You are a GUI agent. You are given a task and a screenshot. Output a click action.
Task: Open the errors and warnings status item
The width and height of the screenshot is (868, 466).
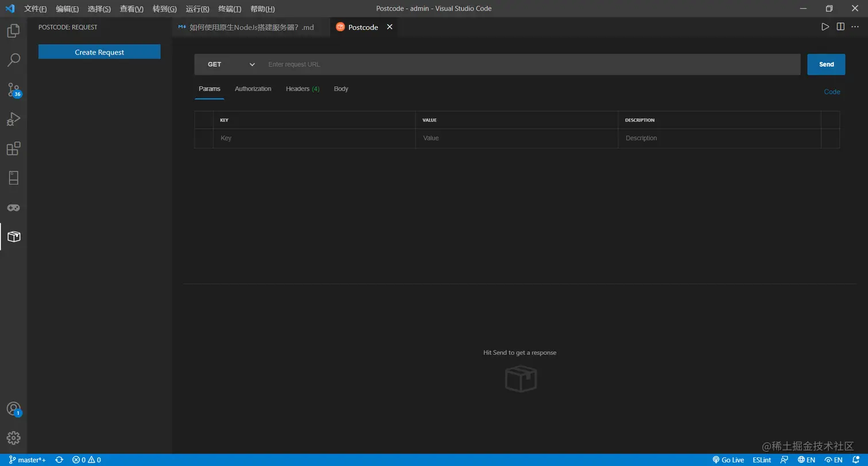[x=87, y=460]
